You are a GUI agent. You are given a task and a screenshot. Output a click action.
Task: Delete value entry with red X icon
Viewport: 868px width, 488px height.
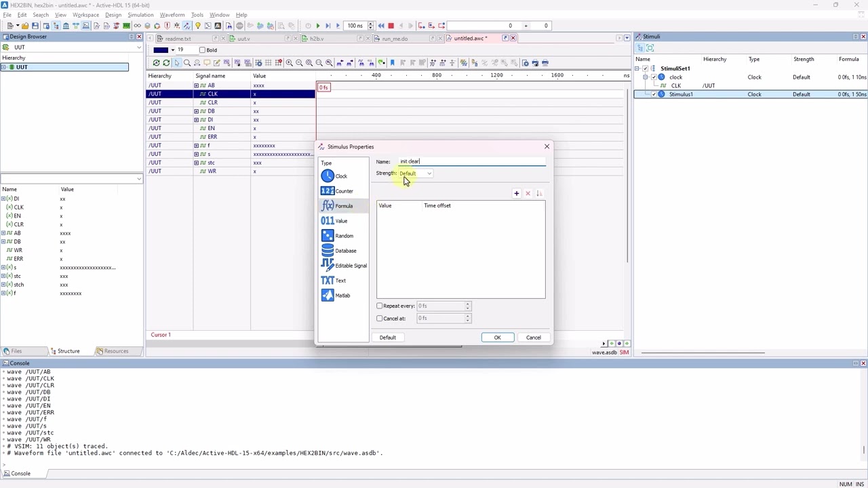pos(528,194)
